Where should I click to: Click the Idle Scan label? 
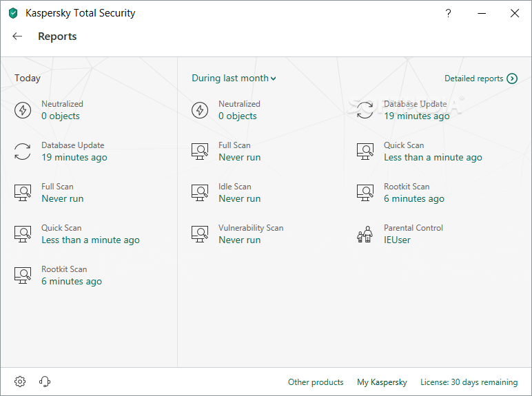pyautogui.click(x=235, y=187)
